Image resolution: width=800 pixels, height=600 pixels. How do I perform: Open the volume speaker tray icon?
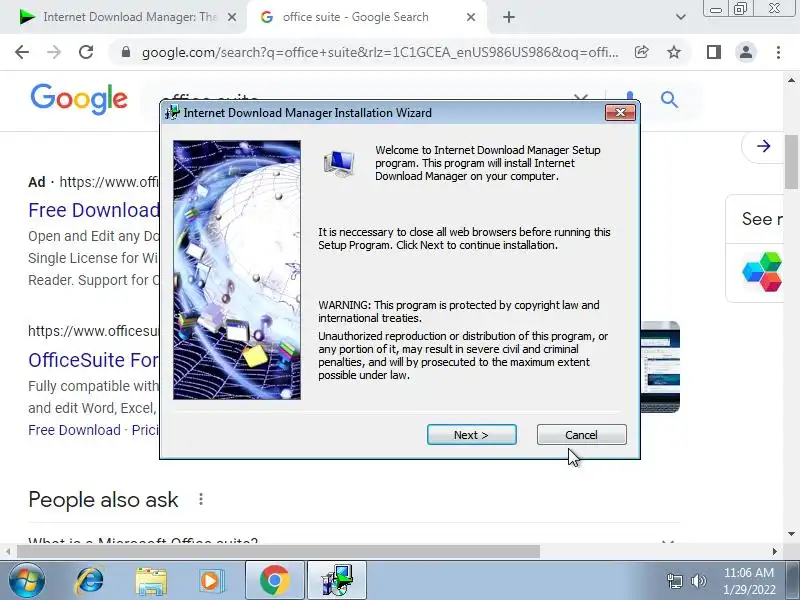pyautogui.click(x=698, y=581)
